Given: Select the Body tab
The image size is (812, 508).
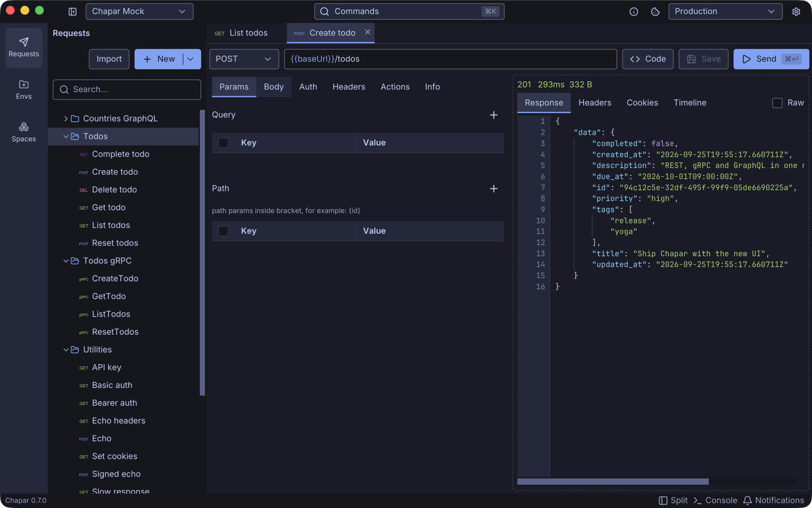Looking at the screenshot, I should click(274, 87).
